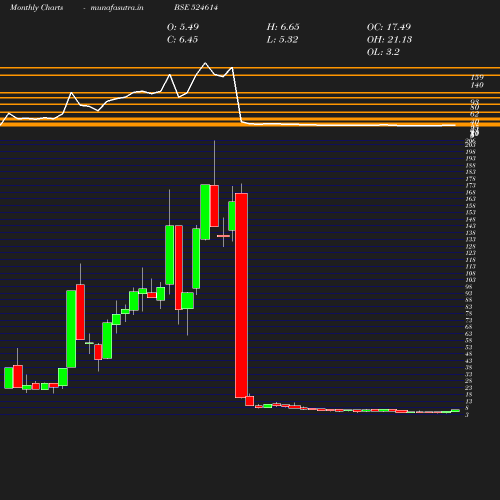Image resolution: width=500 pixels, height=500 pixels.
Task: Click the '118' price axis label
Action: [470, 260]
